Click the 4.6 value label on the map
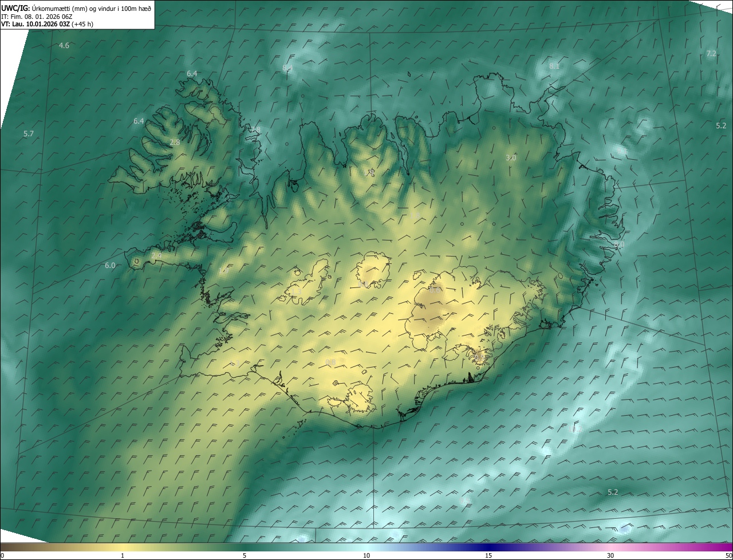This screenshot has width=733, height=560. click(64, 45)
